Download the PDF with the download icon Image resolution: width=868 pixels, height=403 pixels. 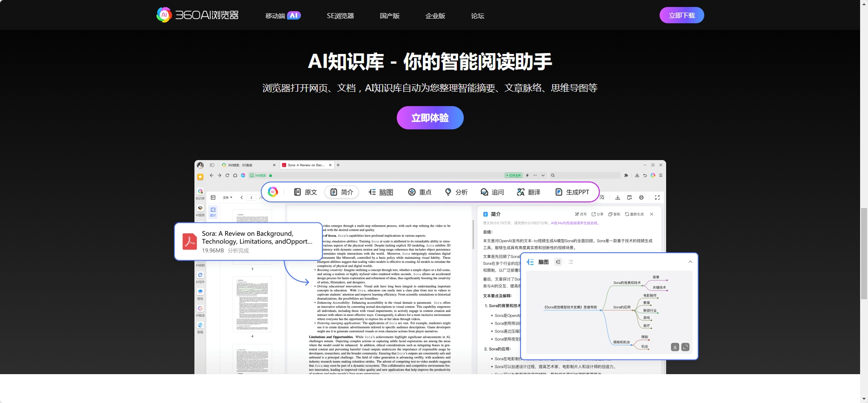(618, 198)
